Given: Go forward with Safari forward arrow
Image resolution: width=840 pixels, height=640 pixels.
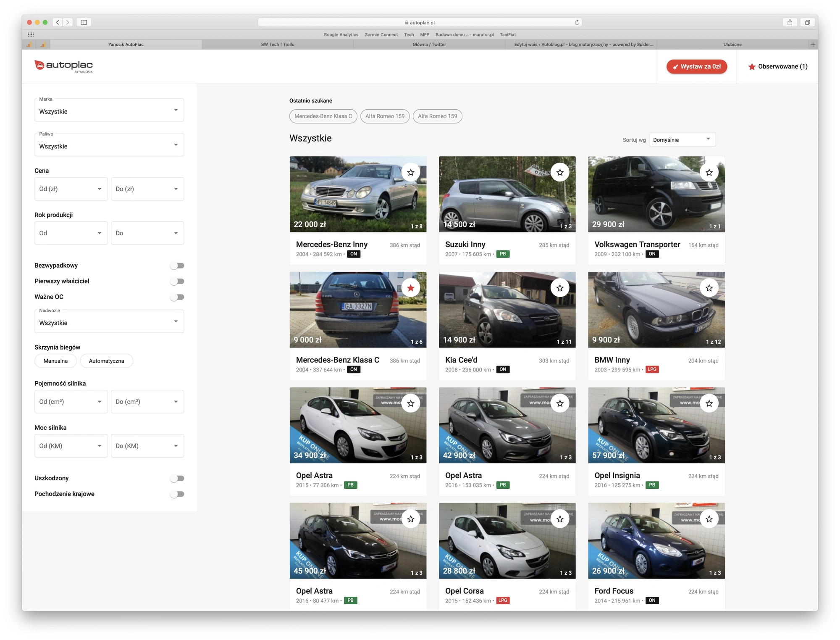Looking at the screenshot, I should (68, 22).
